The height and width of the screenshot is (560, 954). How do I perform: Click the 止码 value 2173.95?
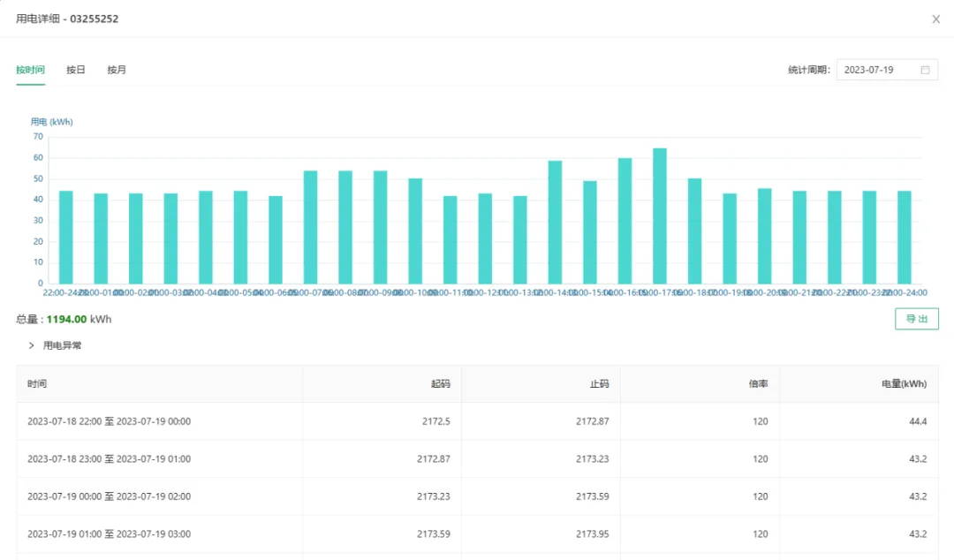click(x=593, y=534)
